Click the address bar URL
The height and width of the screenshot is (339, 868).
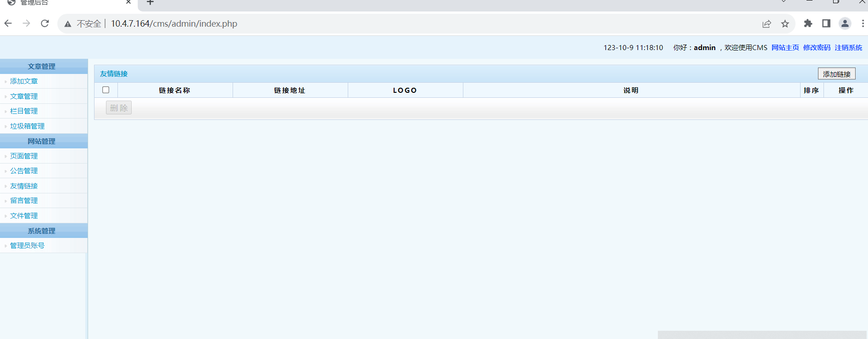(x=174, y=23)
